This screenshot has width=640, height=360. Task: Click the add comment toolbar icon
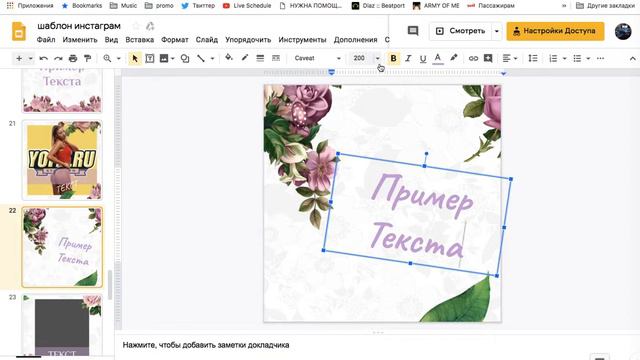(x=488, y=58)
